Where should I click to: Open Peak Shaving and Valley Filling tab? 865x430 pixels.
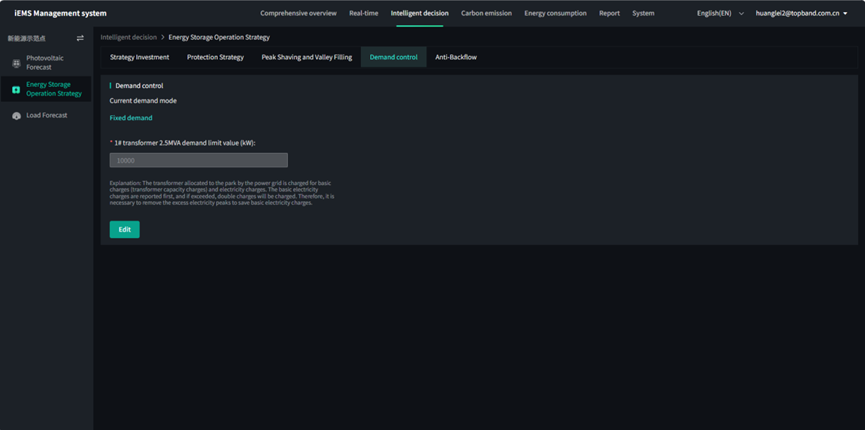point(306,57)
